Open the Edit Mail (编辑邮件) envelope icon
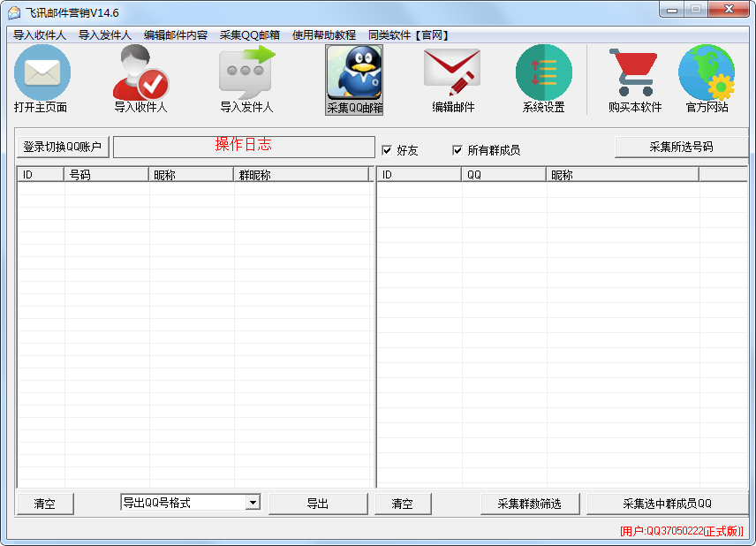756x546 pixels. coord(452,73)
